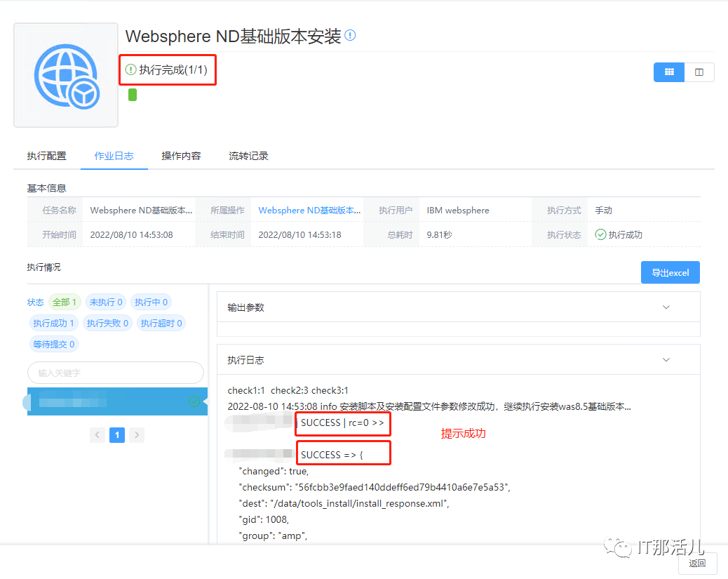Open the 作业日志 tab
The width and height of the screenshot is (728, 579).
[114, 156]
